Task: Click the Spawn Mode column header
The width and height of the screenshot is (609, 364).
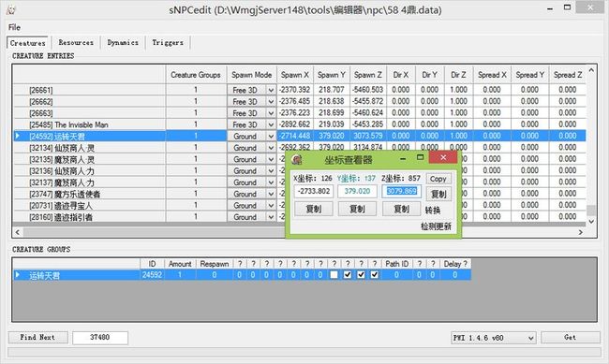Action: click(x=251, y=75)
